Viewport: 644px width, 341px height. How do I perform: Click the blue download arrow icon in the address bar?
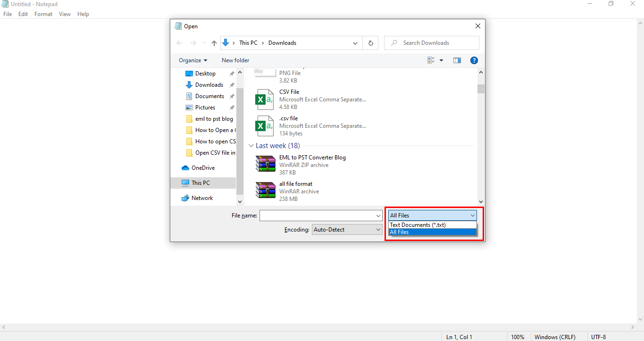click(x=226, y=42)
